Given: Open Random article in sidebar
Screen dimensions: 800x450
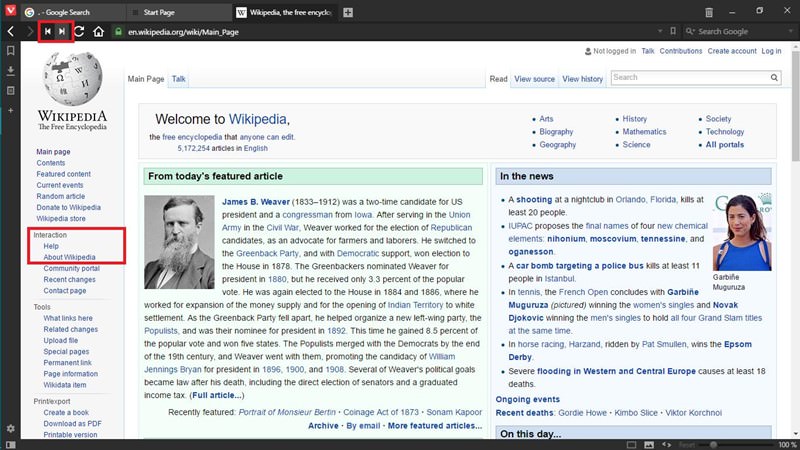Looking at the screenshot, I should pyautogui.click(x=60, y=196).
